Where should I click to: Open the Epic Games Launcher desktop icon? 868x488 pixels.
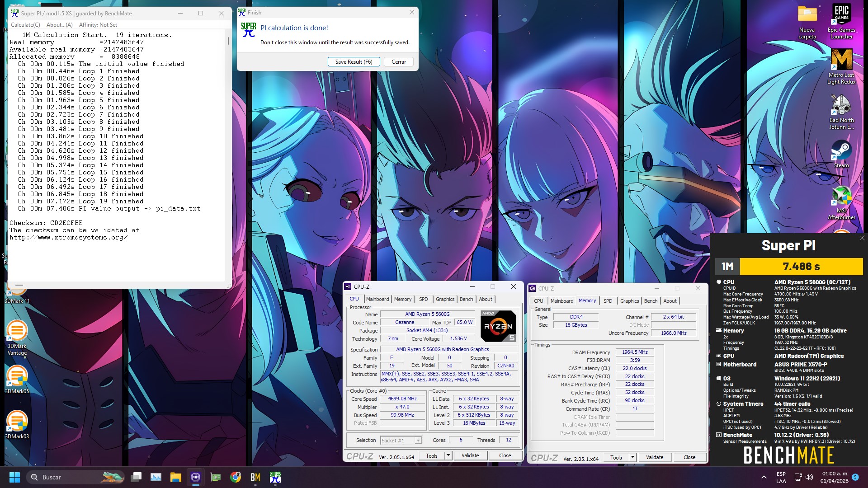coord(841,21)
